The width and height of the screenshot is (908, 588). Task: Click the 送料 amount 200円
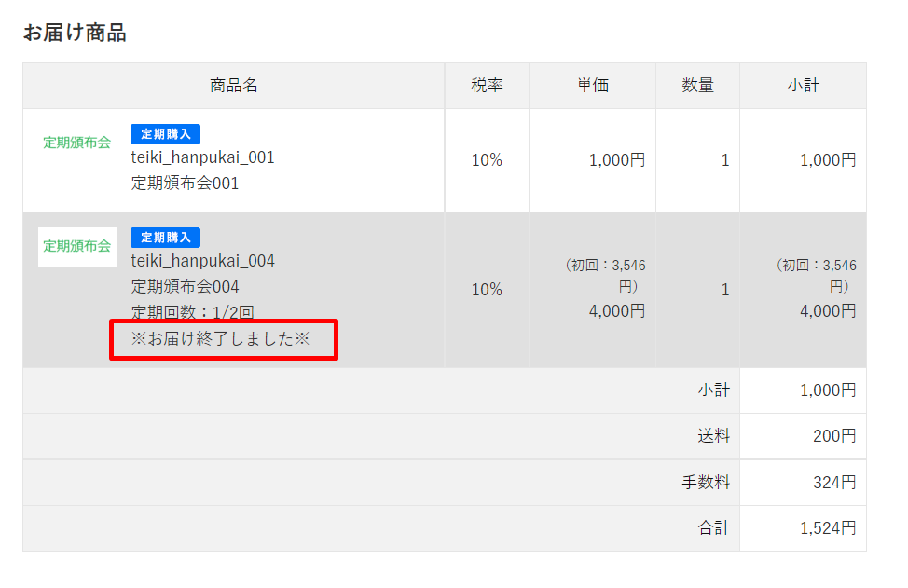pyautogui.click(x=828, y=436)
